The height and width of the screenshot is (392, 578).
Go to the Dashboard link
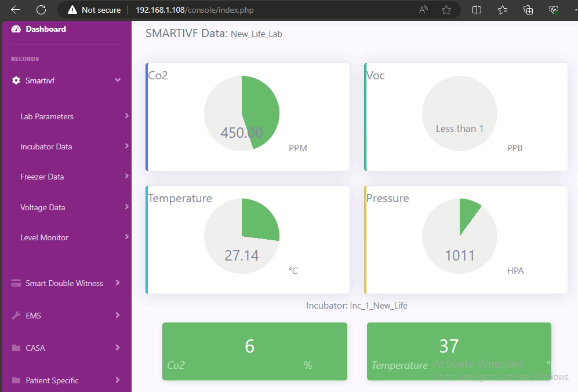click(x=45, y=29)
